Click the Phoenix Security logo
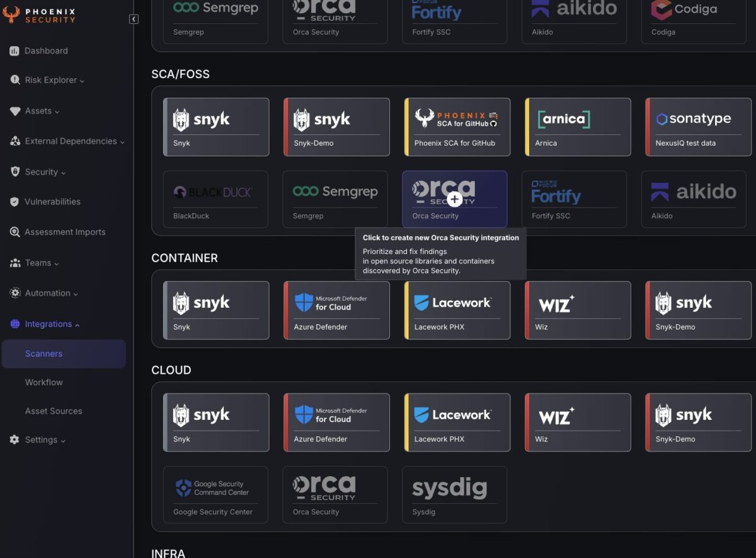 [x=39, y=15]
